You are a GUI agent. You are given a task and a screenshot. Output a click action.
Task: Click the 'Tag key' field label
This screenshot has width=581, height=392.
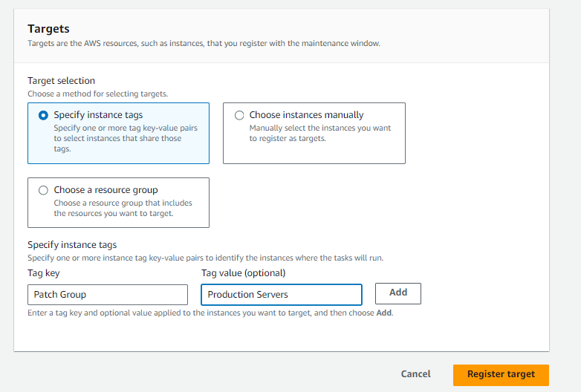(44, 273)
